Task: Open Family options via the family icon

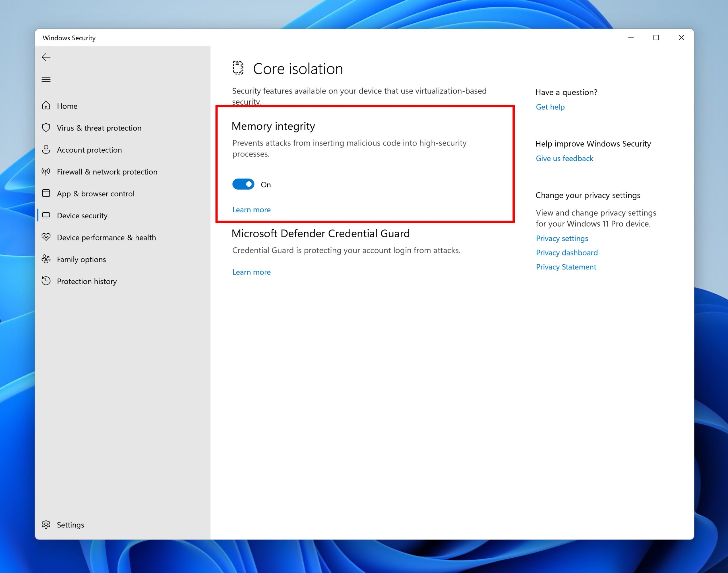Action: point(46,259)
